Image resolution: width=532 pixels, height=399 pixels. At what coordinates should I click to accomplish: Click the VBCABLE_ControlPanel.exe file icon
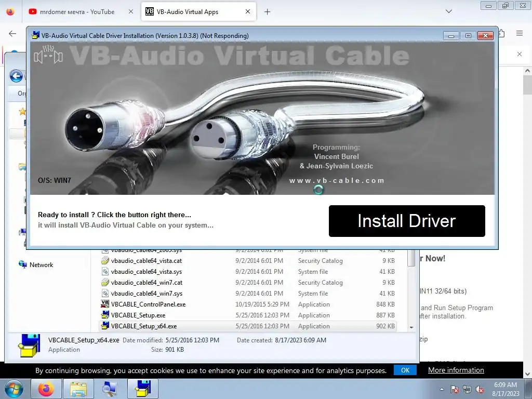(x=105, y=304)
